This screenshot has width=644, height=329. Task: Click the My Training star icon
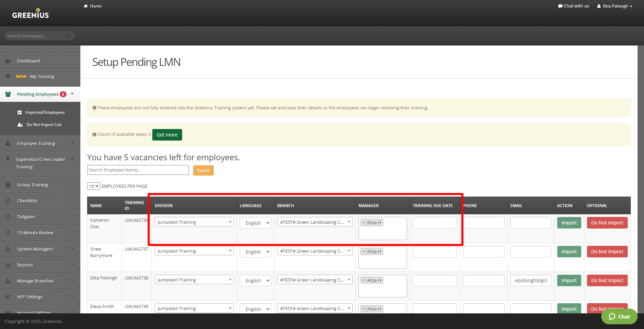point(8,76)
